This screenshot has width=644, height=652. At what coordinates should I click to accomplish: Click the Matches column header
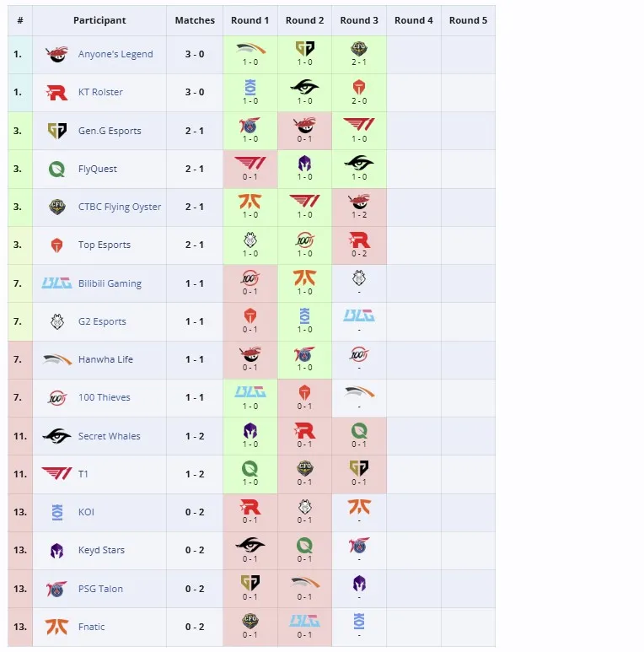195,20
